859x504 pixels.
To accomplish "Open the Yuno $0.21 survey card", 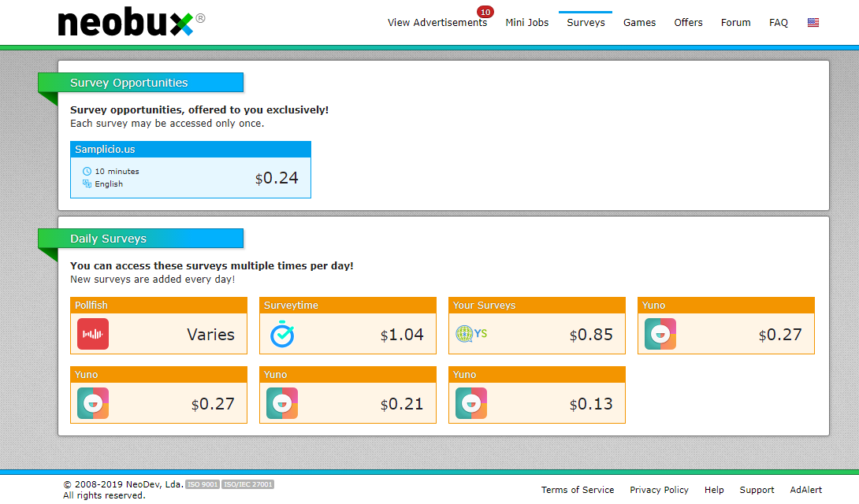I will point(348,395).
